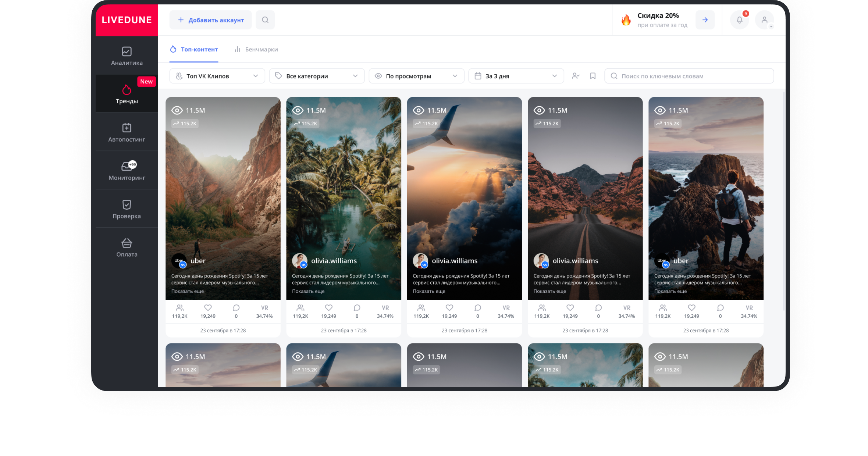The image size is (868, 456).
Task: Click the arrow button next to Скидка 20%
Action: [705, 20]
